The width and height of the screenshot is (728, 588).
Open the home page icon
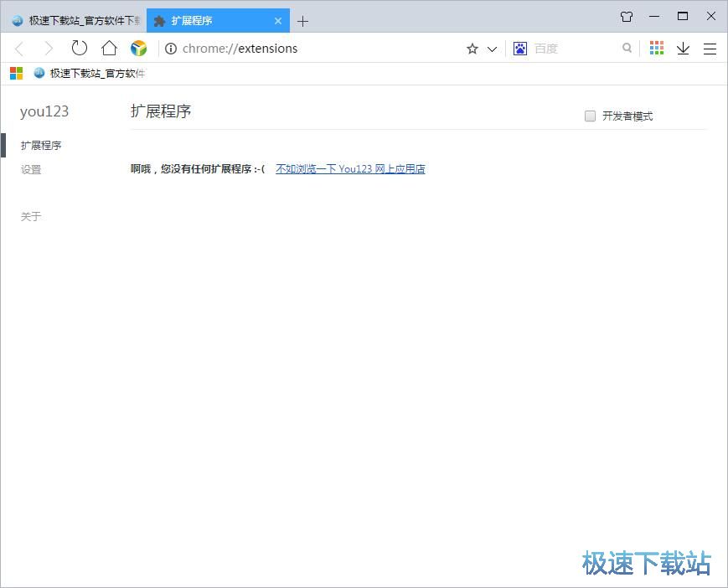tap(109, 48)
